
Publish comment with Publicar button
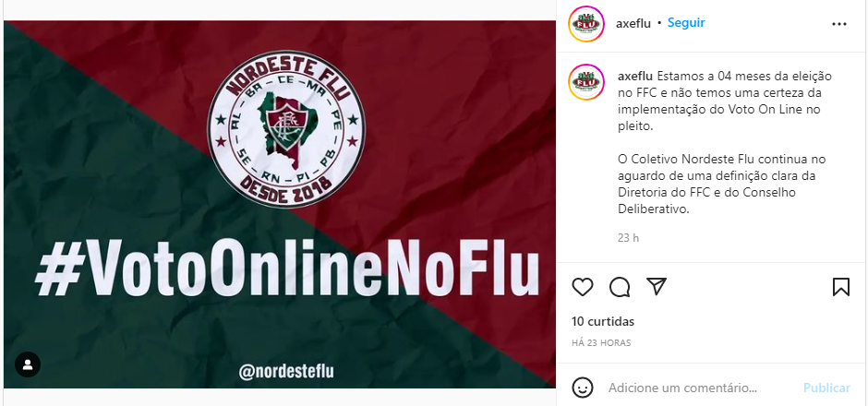[x=826, y=388]
